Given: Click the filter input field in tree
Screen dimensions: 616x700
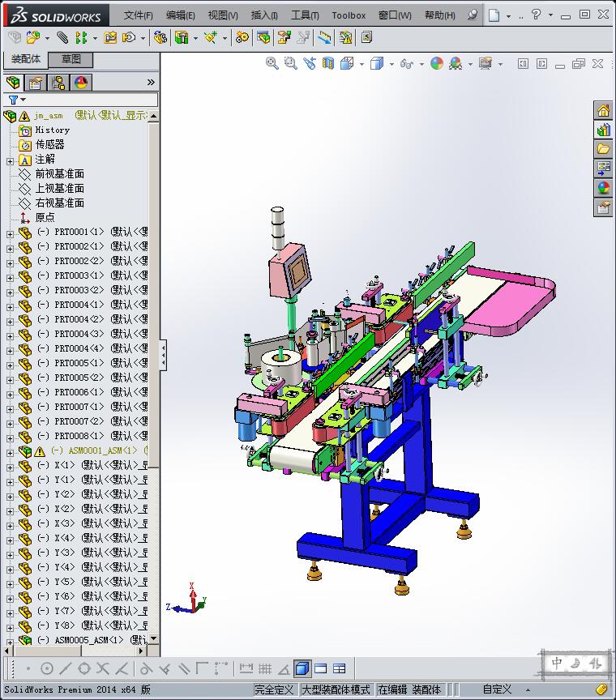Looking at the screenshot, I should (x=81, y=100).
